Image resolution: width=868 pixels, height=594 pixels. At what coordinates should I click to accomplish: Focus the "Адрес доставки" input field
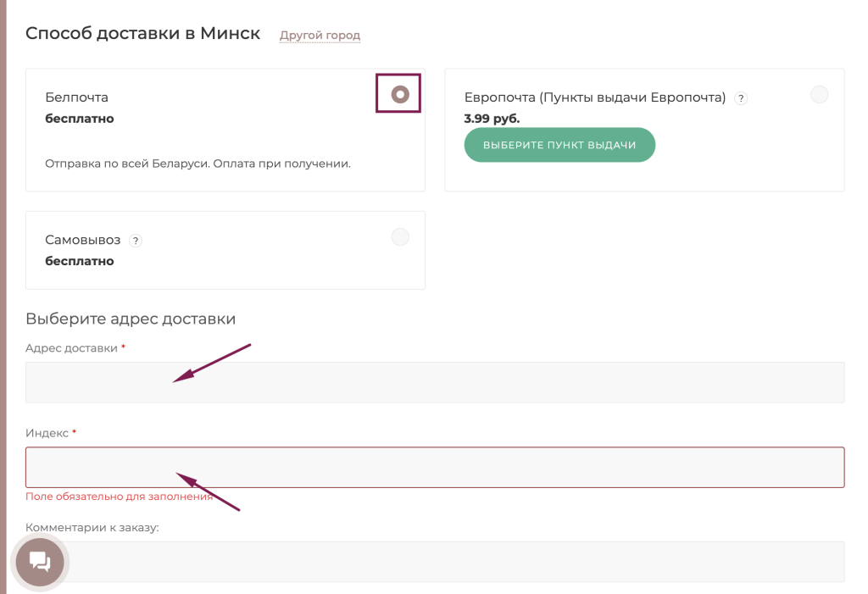tap(435, 382)
